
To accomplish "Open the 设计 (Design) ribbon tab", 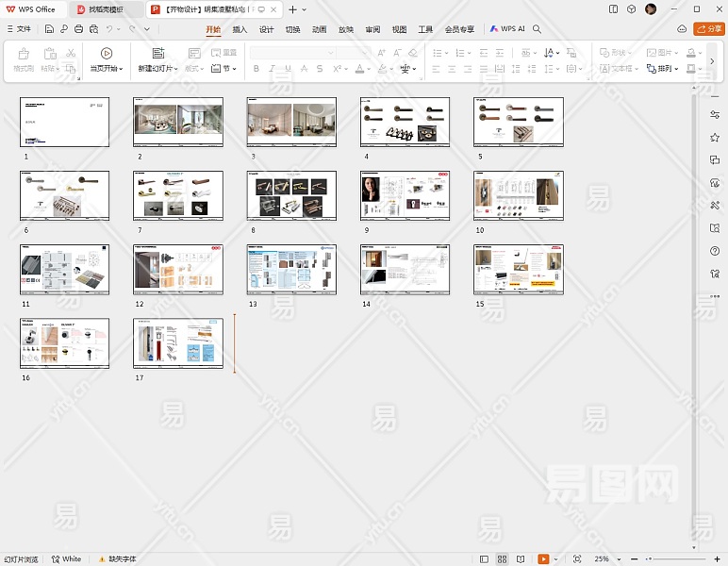I will click(x=266, y=29).
